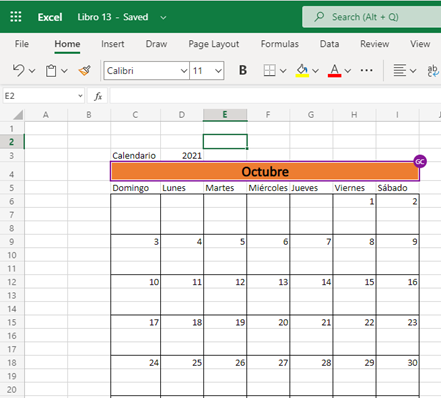Expand the fill color dropdown arrow

pyautogui.click(x=315, y=71)
